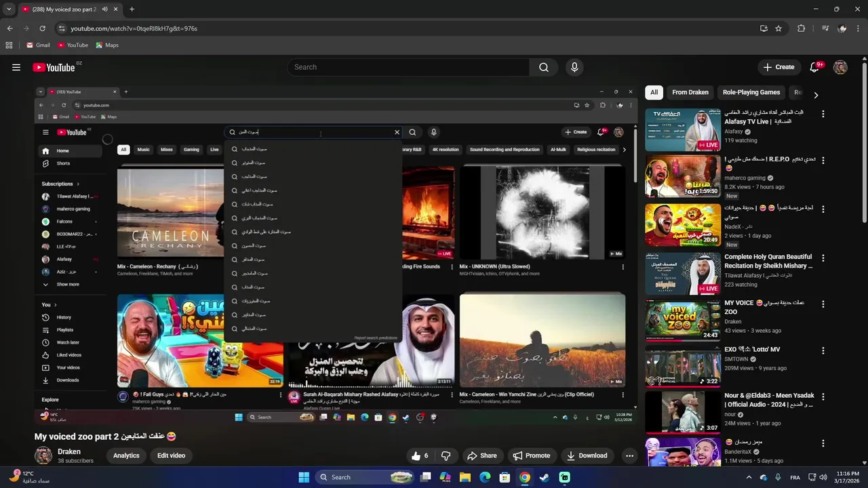
Task: Open Draken channel avatar below video
Action: pos(43,455)
